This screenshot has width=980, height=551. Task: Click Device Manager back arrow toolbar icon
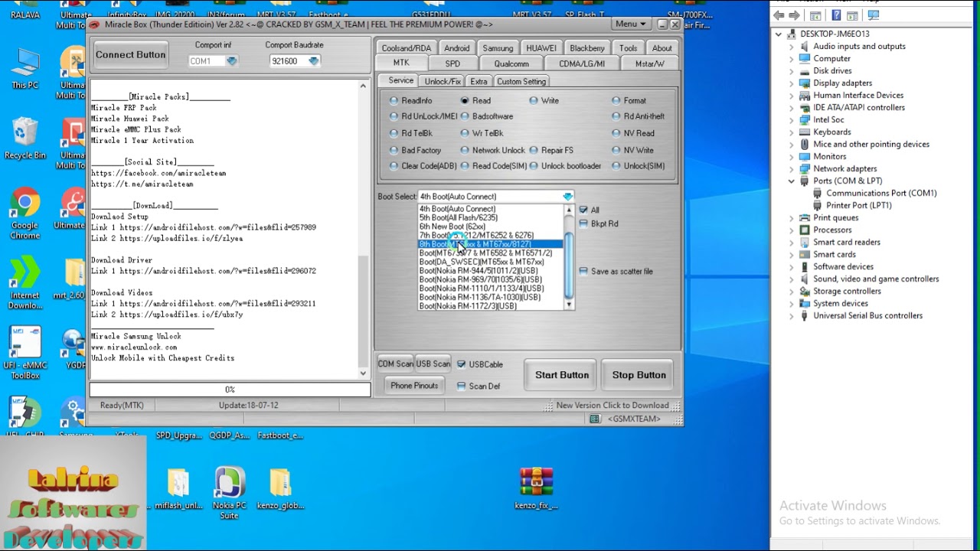point(779,15)
